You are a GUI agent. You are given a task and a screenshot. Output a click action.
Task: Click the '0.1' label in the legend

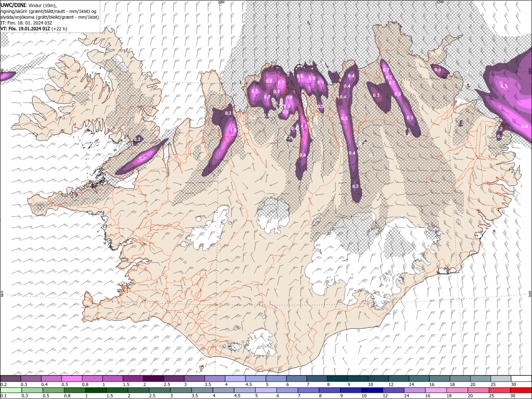click(x=4, y=396)
